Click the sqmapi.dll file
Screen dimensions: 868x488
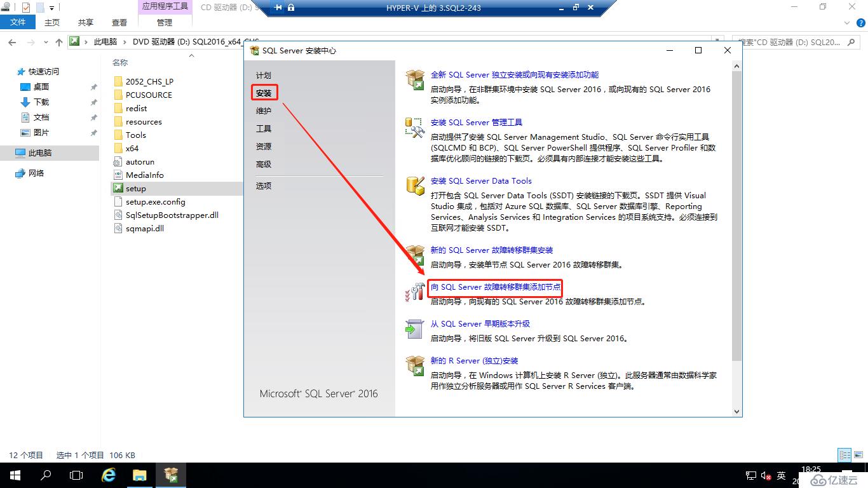(145, 229)
